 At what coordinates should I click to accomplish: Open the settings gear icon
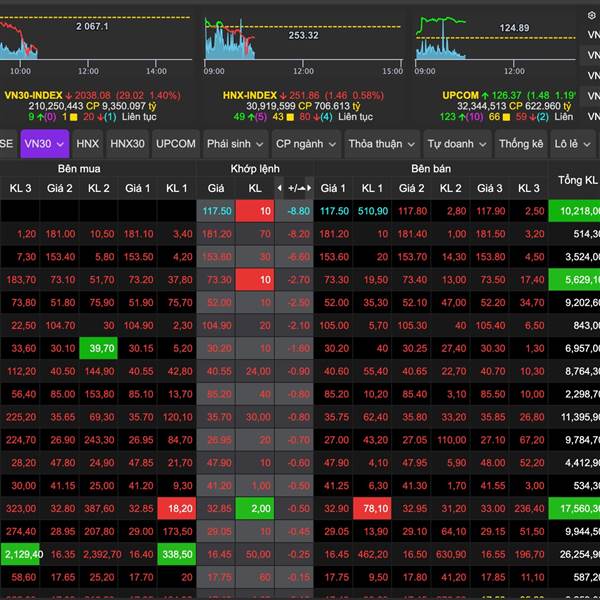coord(591,15)
